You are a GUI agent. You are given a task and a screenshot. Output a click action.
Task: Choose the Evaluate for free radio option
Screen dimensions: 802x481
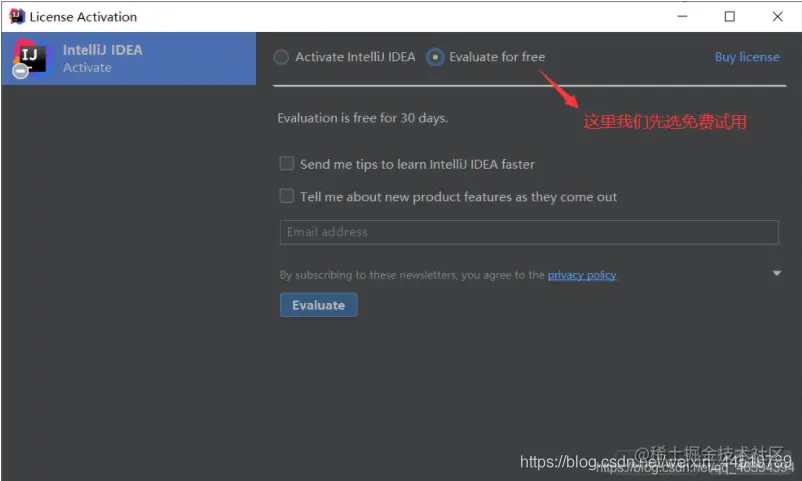[435, 57]
